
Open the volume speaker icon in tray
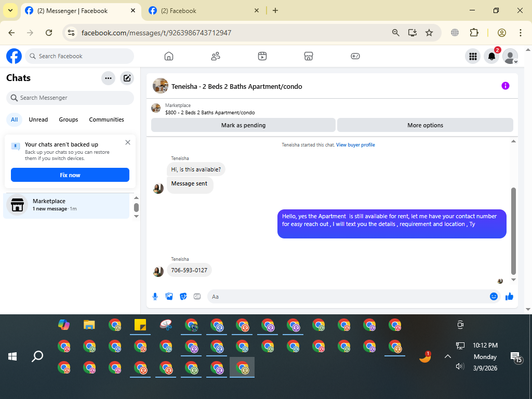pos(460,366)
